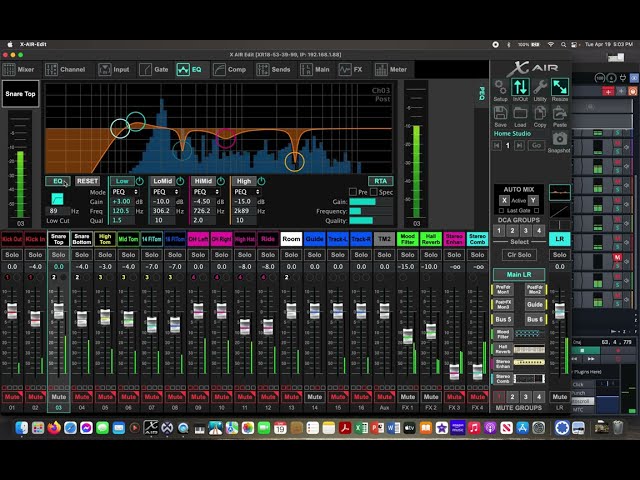Select the Room channel name strip
The image size is (640, 480).
291,239
